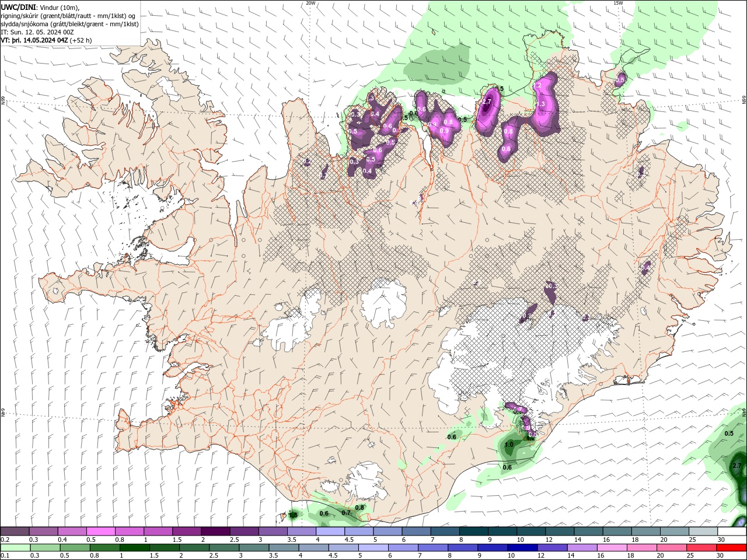Screen dimensions: 747x560
Task: Pick the white 30 swatch in snow legend
Action: (x=732, y=531)
